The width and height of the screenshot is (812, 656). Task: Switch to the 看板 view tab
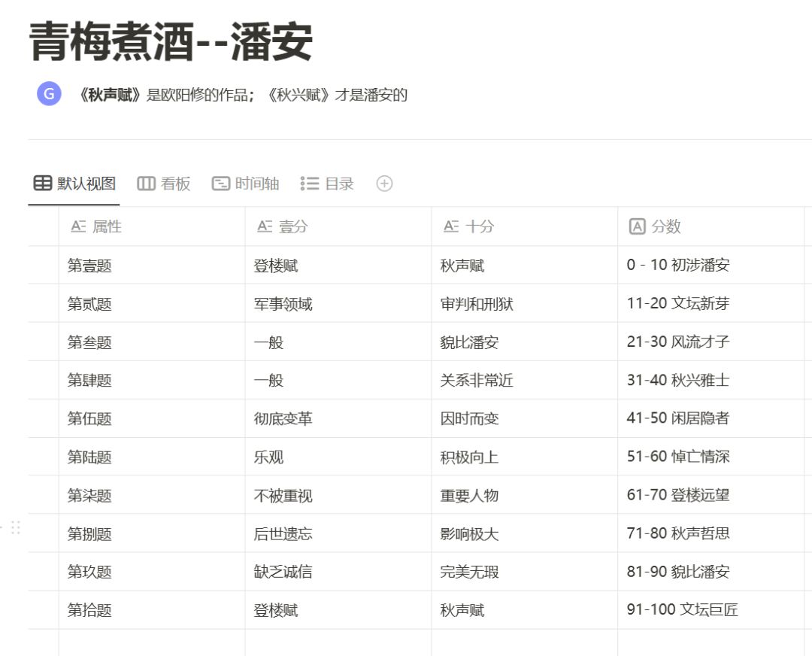click(164, 184)
